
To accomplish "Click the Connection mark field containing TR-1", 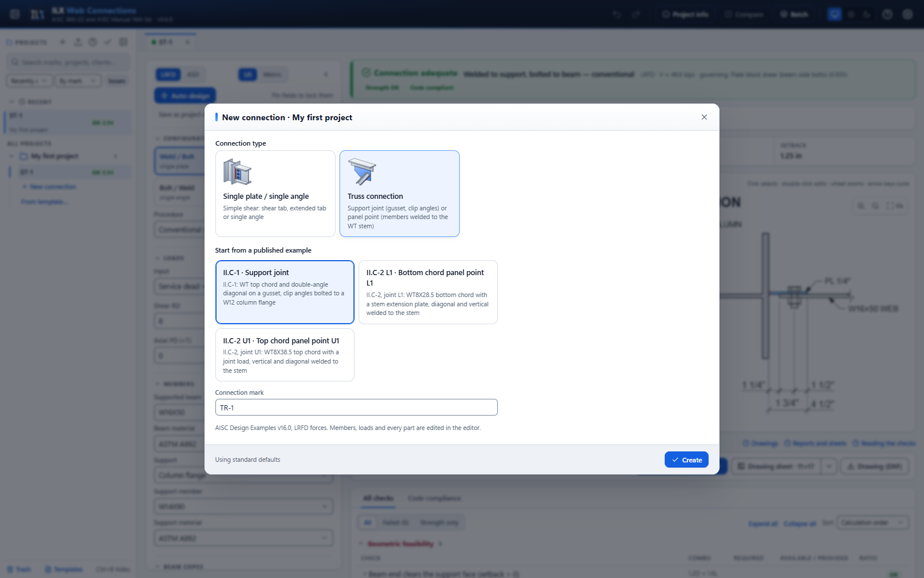I will coord(356,407).
